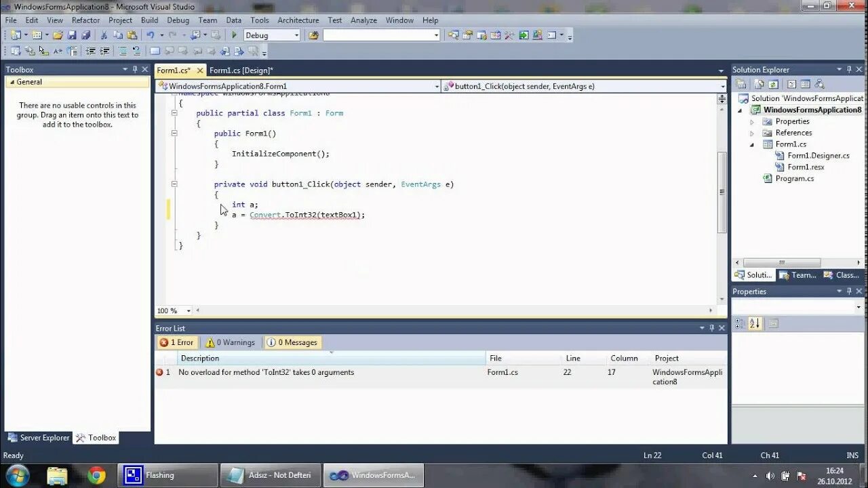
Task: Collapse the button1_Click method outline
Action: [x=174, y=184]
